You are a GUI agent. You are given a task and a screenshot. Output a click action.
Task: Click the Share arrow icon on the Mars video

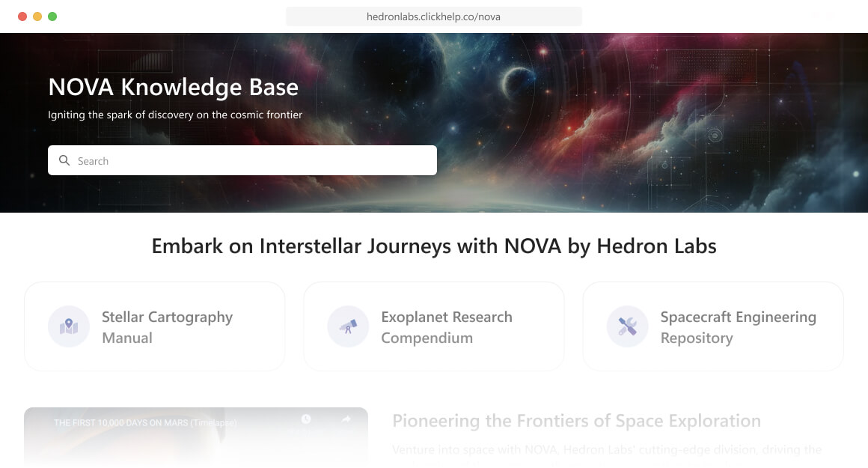(346, 420)
